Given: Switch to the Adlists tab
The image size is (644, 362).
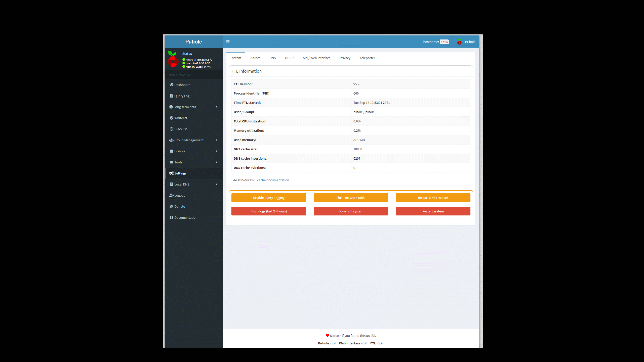Looking at the screenshot, I should coord(255,58).
